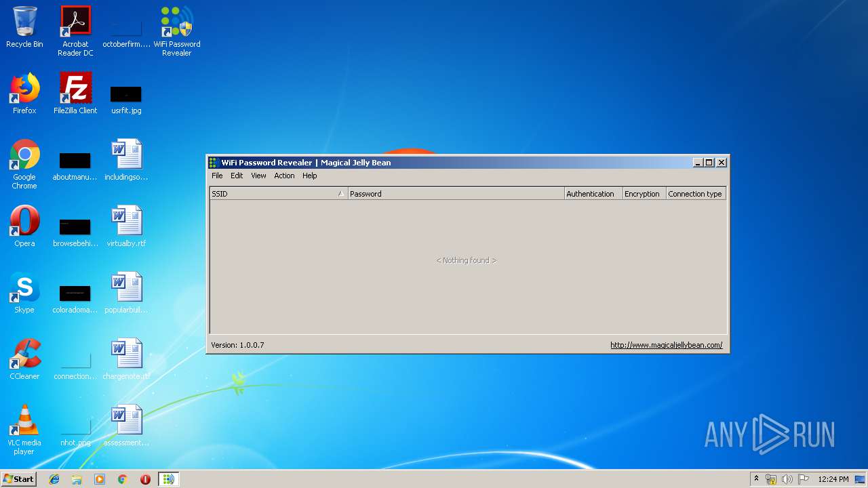
Task: Maximize the WiFi Password Revealer window
Action: 709,163
